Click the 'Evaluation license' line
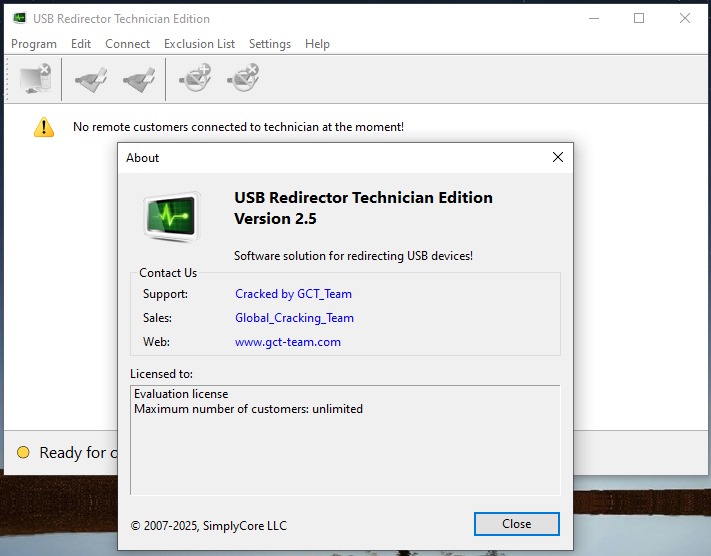 181,394
